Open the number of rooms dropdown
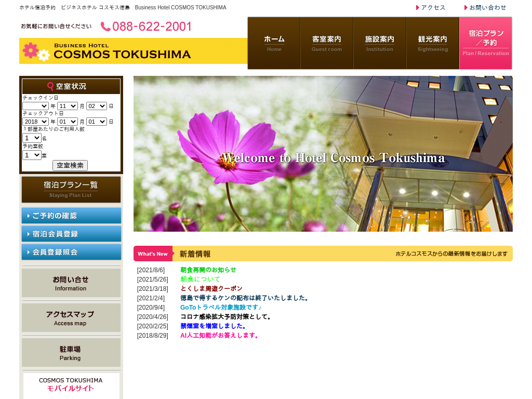This screenshot has width=532, height=399. 32,155
